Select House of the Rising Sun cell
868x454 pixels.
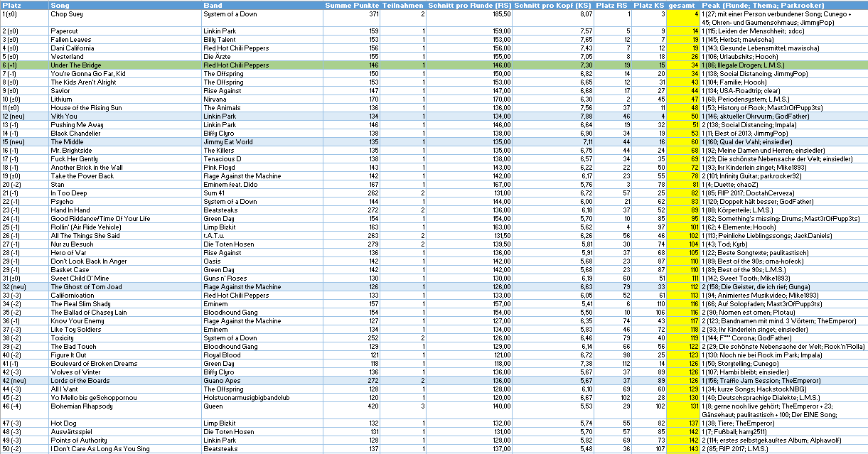(125, 108)
